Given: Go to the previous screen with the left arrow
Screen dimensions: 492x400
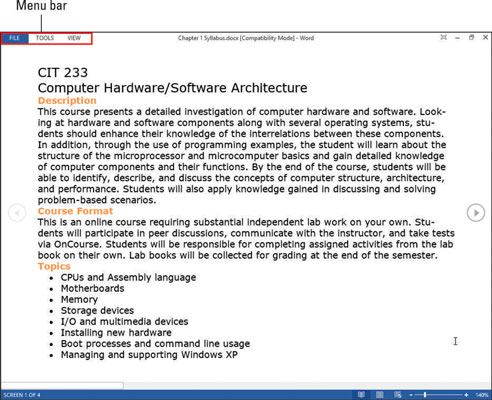Looking at the screenshot, I should [x=17, y=212].
